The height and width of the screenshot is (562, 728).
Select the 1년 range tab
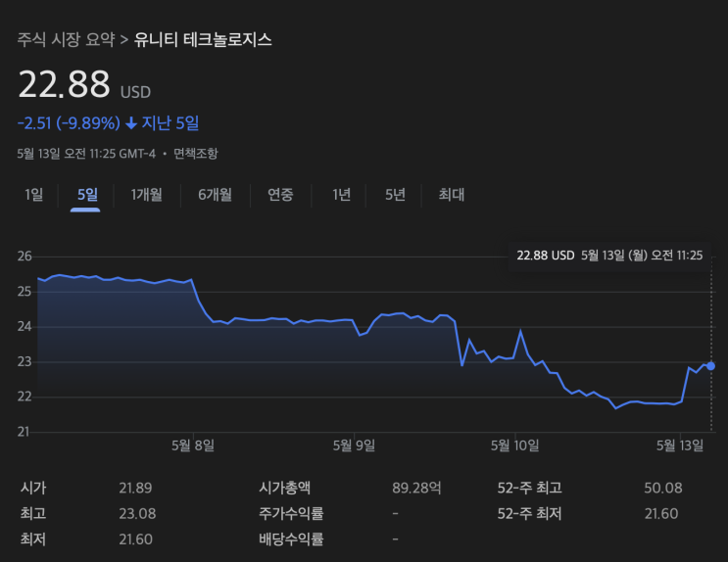pyautogui.click(x=341, y=195)
